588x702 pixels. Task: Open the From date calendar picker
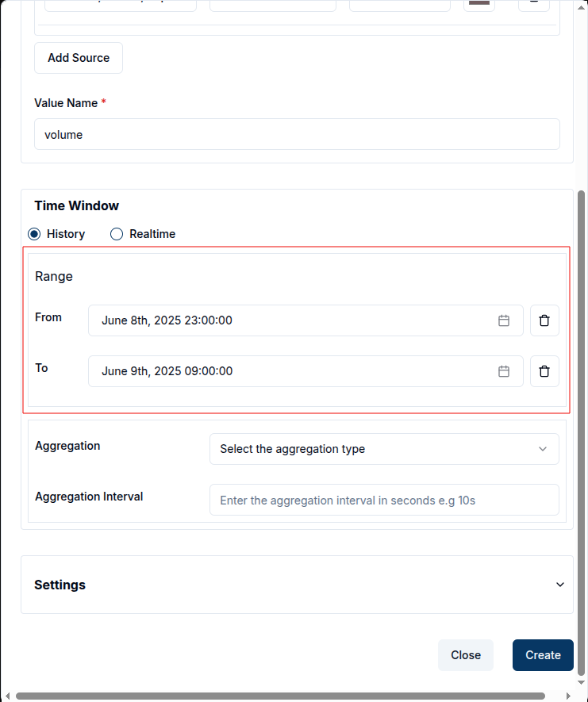click(503, 320)
